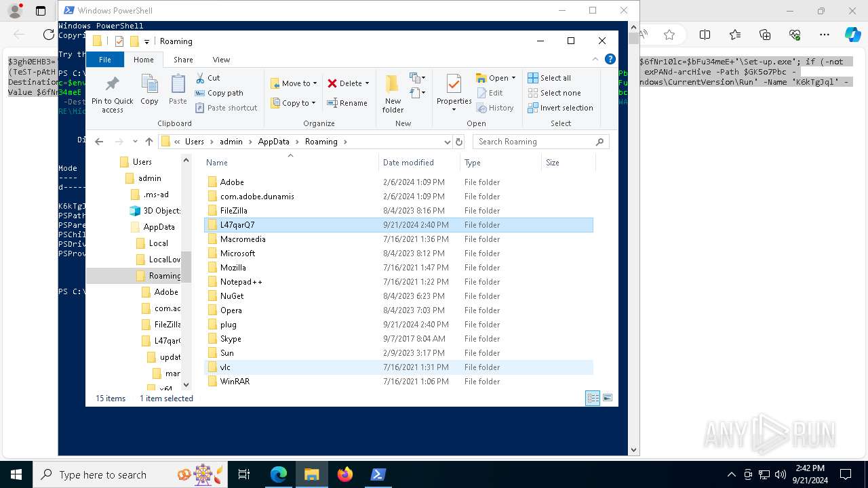Open Edge browser settings menu
Viewport: 868px width, 488px height.
pos(825,35)
